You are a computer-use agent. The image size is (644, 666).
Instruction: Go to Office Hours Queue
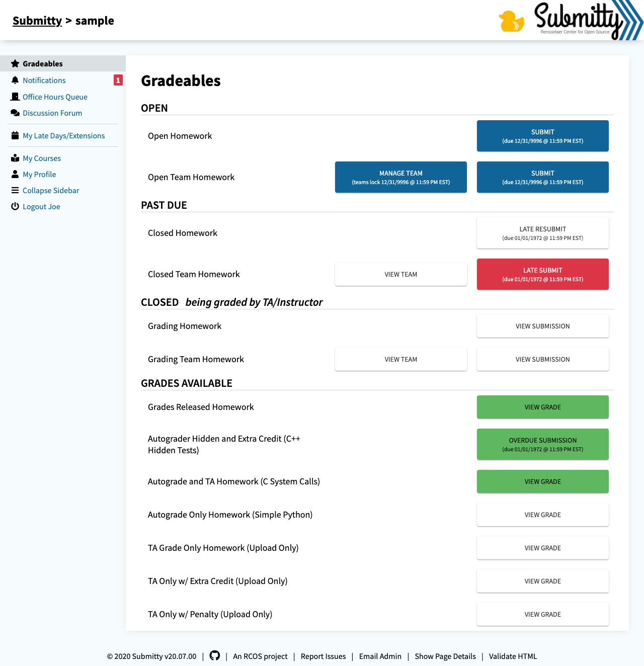click(55, 97)
